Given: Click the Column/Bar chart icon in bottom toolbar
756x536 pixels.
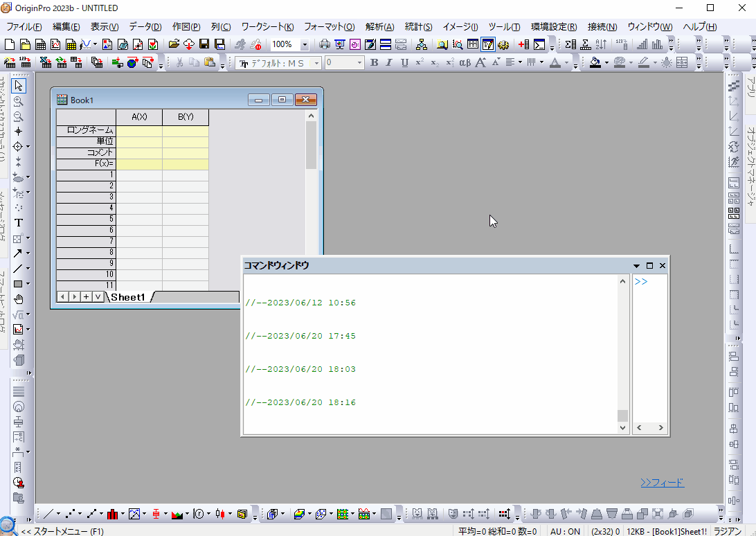Looking at the screenshot, I should coord(113,515).
